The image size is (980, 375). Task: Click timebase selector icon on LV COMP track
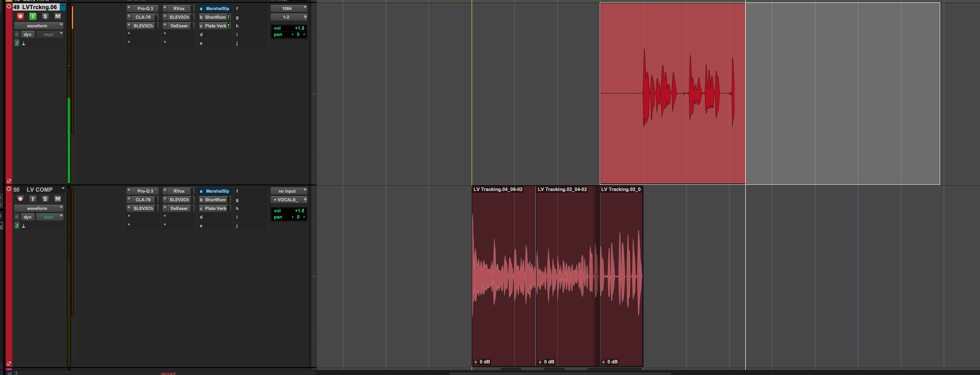click(x=24, y=226)
